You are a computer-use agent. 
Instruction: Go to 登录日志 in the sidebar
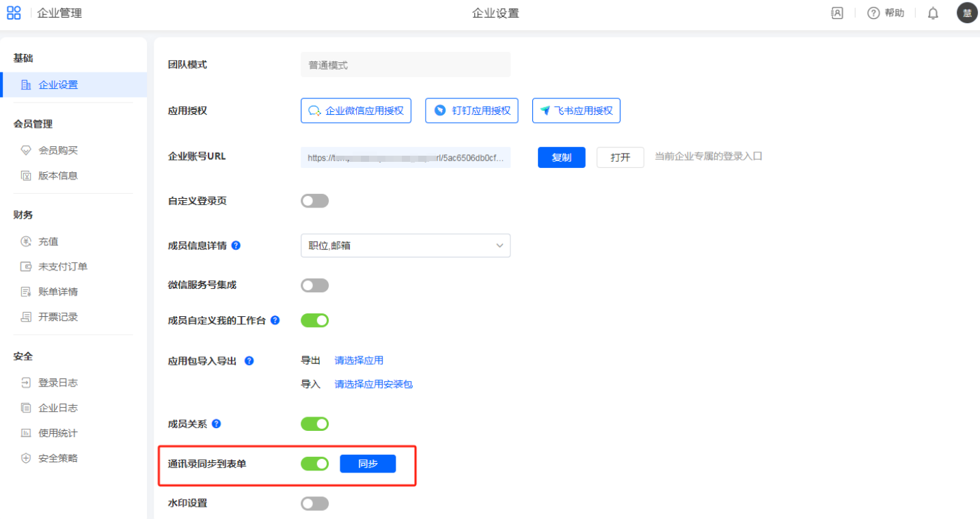tap(57, 382)
